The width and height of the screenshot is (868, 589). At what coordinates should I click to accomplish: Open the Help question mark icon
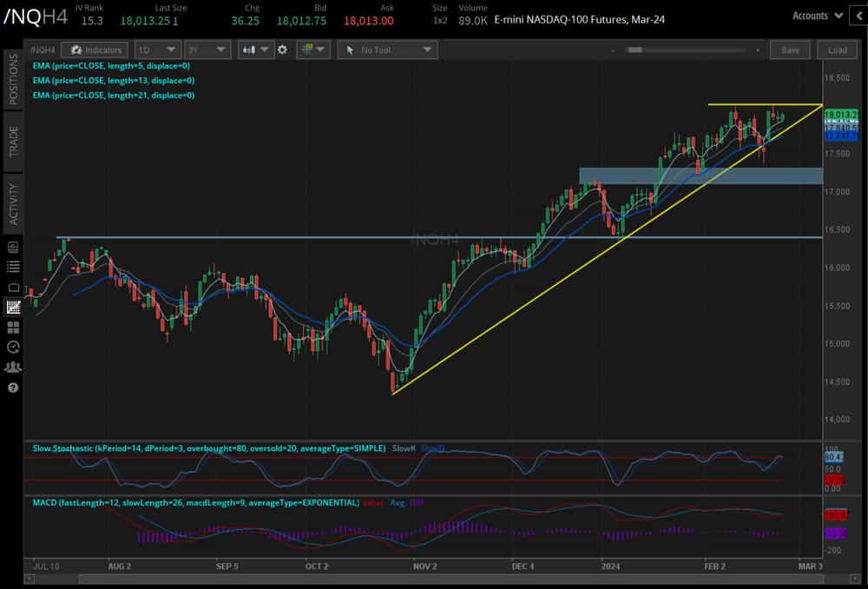pyautogui.click(x=14, y=387)
